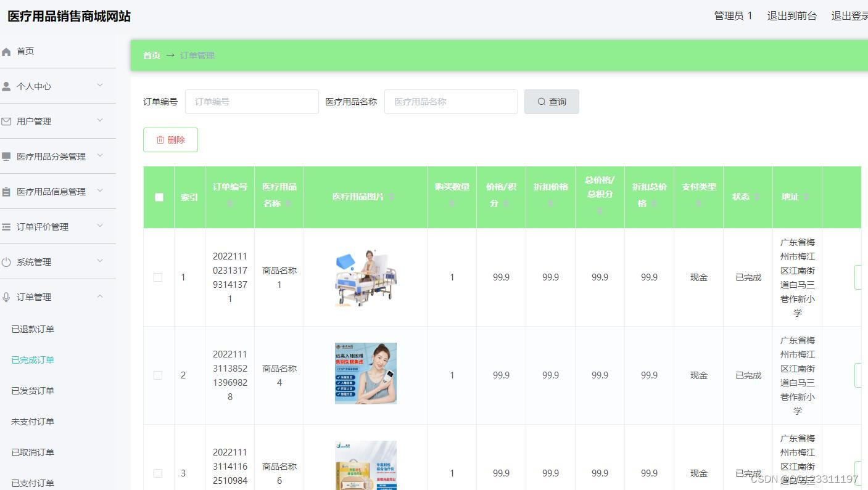
Task: Click the person icon for 个人中心
Action: click(6, 87)
